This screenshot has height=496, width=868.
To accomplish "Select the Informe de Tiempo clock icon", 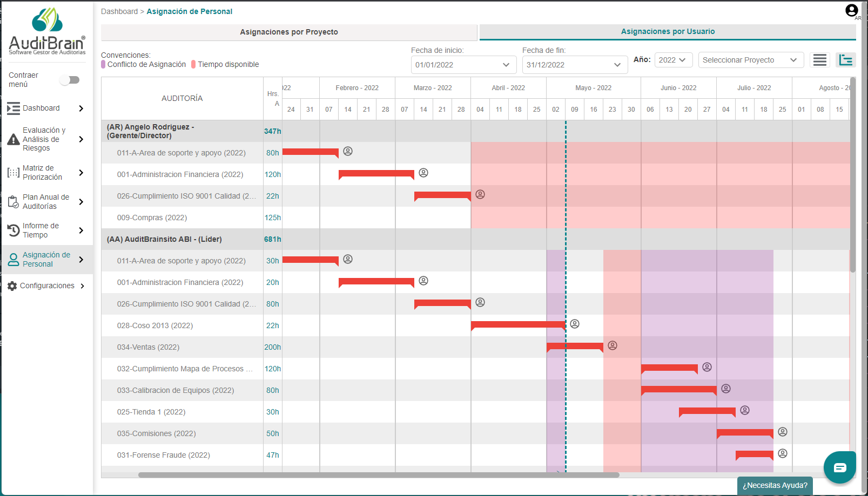I will [13, 230].
